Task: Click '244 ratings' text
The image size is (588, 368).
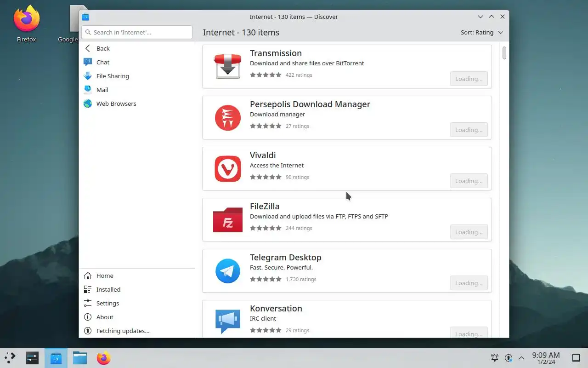Action: coord(299,228)
